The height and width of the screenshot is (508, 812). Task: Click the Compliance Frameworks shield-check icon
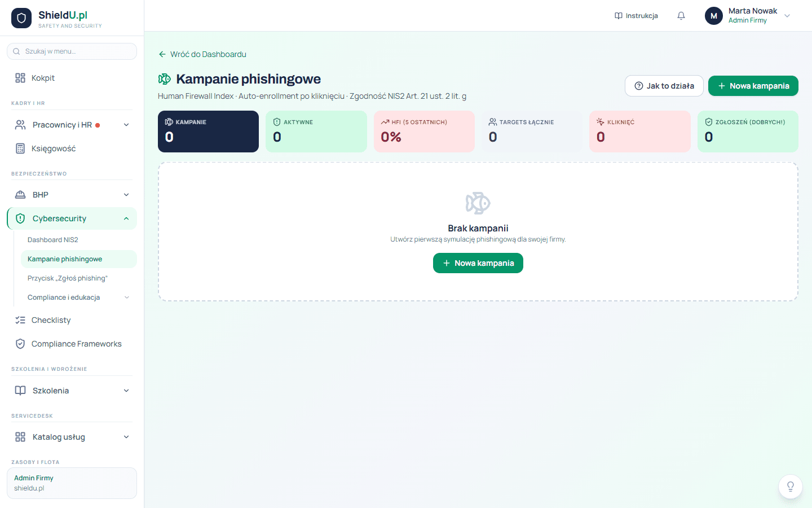[20, 344]
